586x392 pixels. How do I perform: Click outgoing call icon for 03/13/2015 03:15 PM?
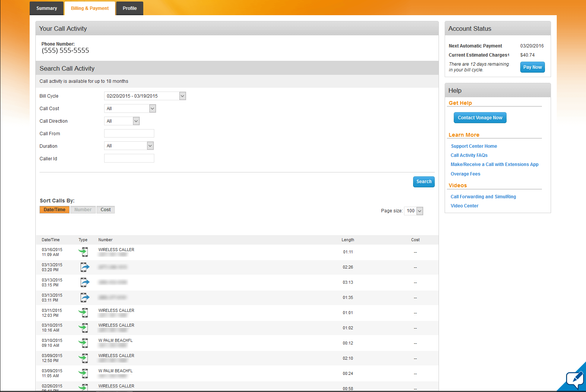[85, 282]
